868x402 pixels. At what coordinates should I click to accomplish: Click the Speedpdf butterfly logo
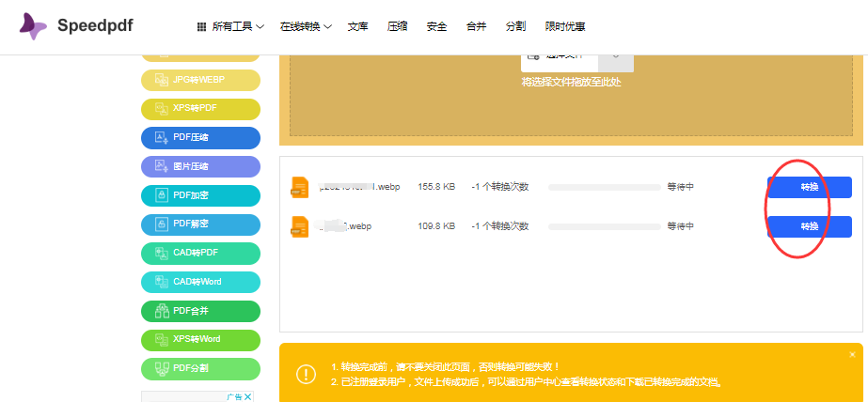[33, 26]
